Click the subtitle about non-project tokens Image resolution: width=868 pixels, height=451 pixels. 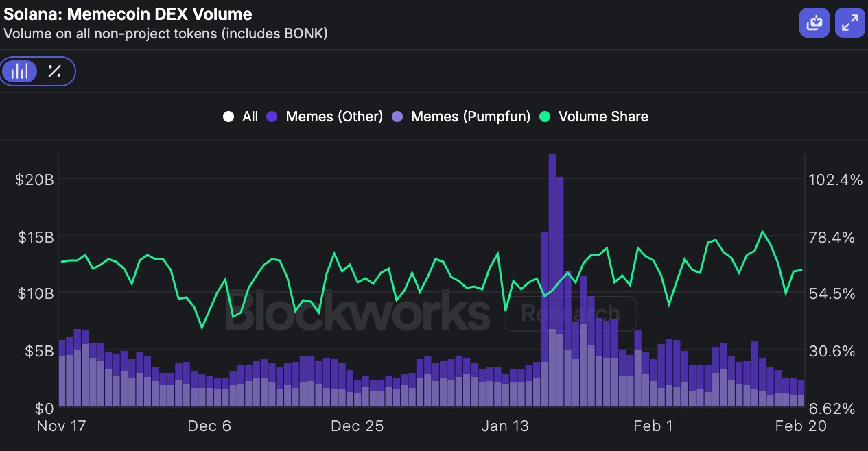[166, 33]
